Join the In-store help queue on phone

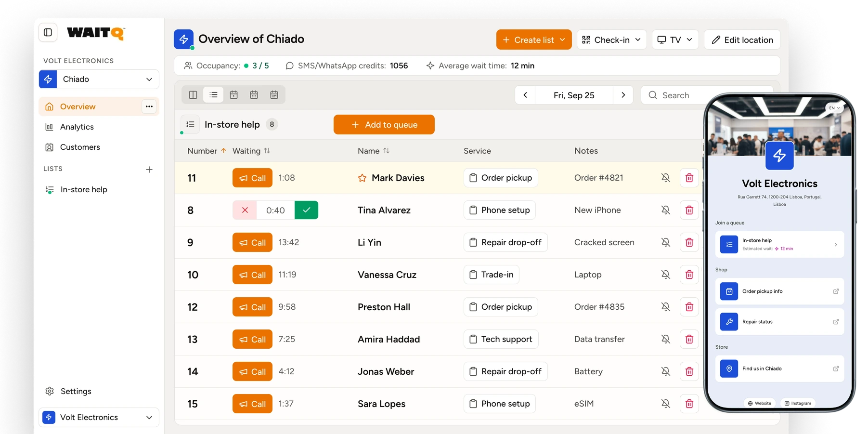779,244
